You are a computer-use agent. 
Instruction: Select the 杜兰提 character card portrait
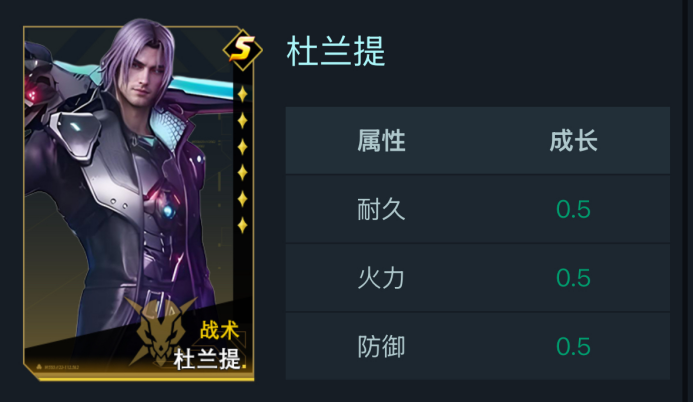[139, 201]
